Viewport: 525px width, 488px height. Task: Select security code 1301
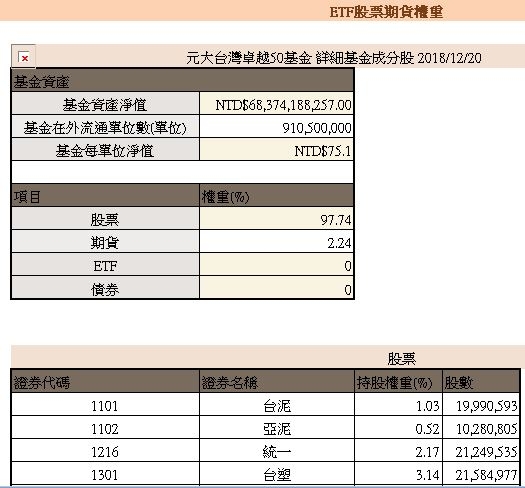click(105, 475)
